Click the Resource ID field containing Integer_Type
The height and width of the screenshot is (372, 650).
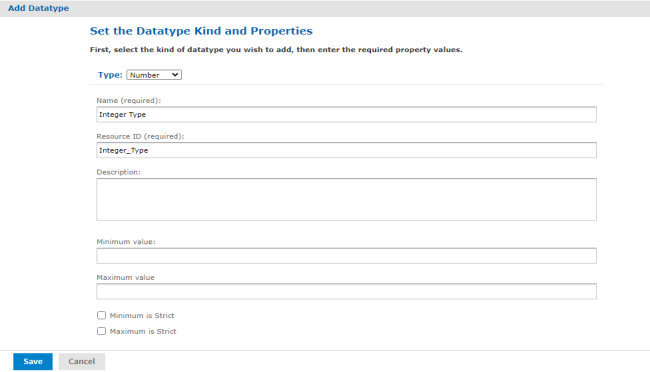[x=346, y=150]
